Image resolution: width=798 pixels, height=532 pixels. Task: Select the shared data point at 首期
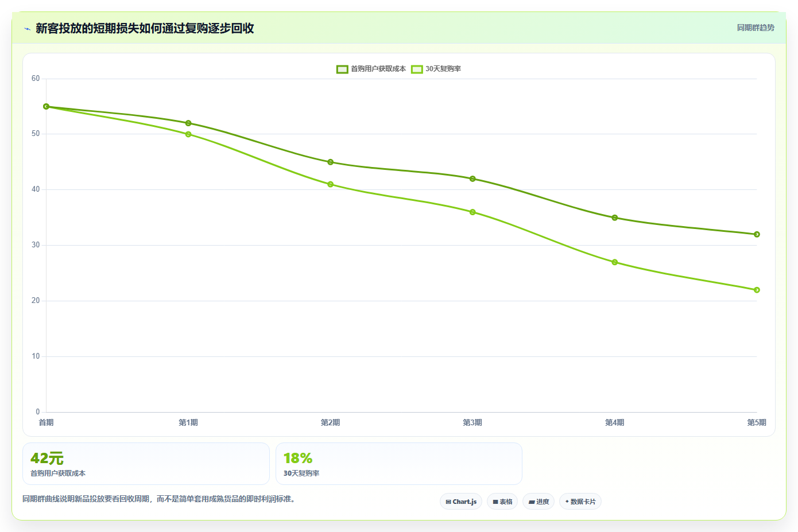click(x=47, y=107)
